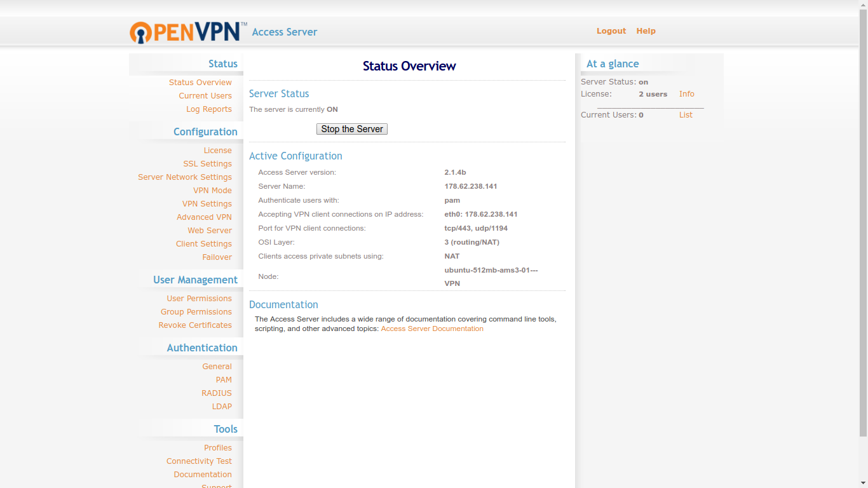
Task: Open VPN Settings page
Action: 207,204
